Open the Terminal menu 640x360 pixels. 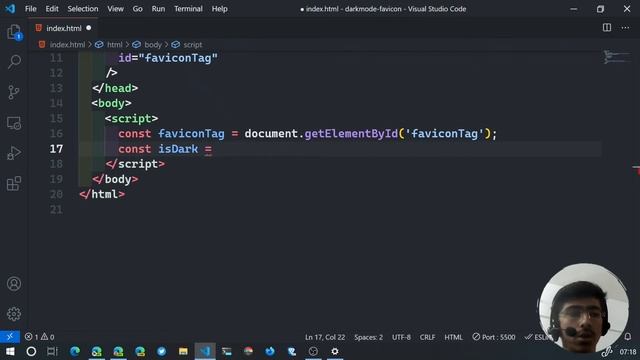[x=188, y=9]
